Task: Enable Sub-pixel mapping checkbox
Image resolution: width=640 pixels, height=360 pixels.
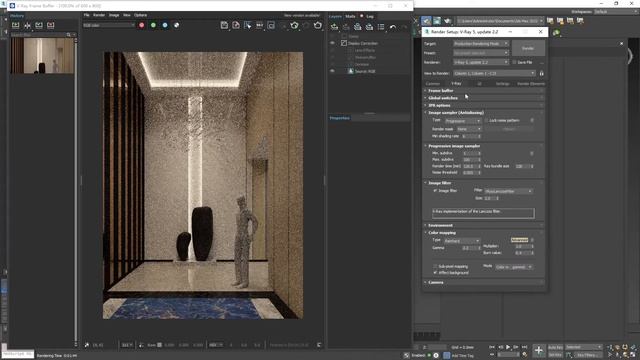Action: click(x=435, y=266)
